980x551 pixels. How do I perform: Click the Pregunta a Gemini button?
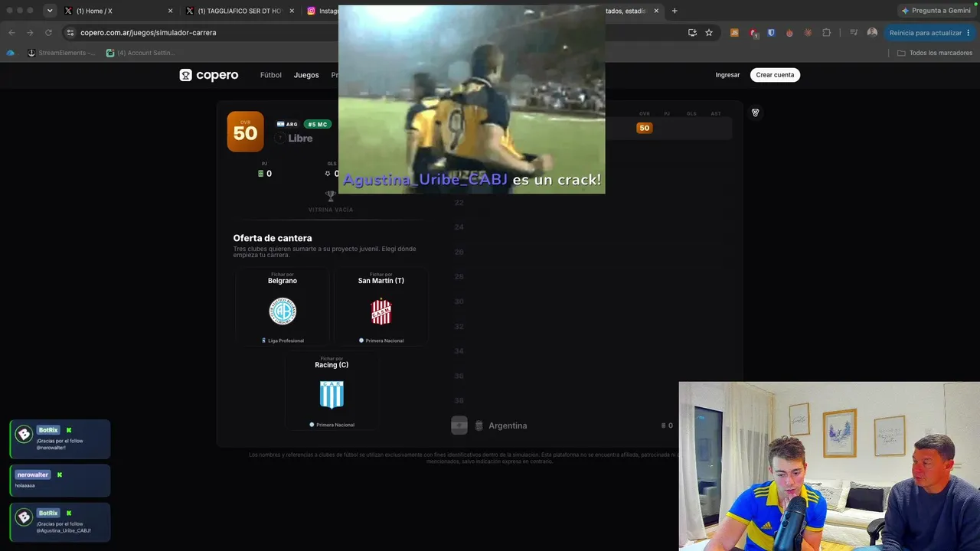(936, 11)
